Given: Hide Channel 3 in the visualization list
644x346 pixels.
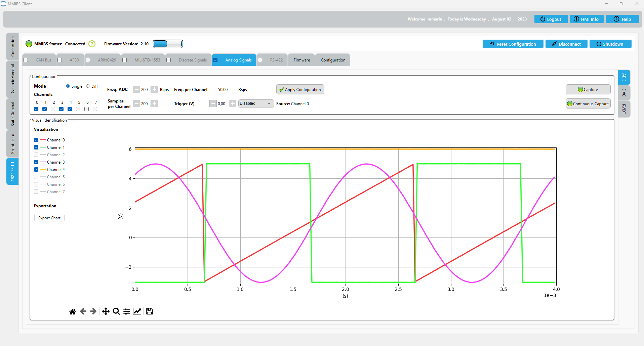Looking at the screenshot, I should click(36, 162).
